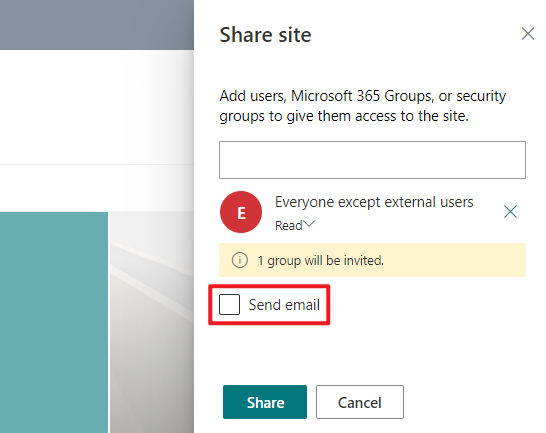
Task: Enable the Send email checkbox
Action: pyautogui.click(x=229, y=304)
